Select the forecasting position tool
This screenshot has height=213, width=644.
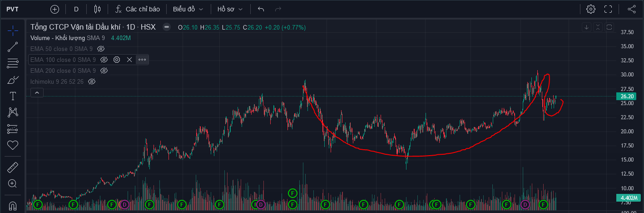(13, 129)
